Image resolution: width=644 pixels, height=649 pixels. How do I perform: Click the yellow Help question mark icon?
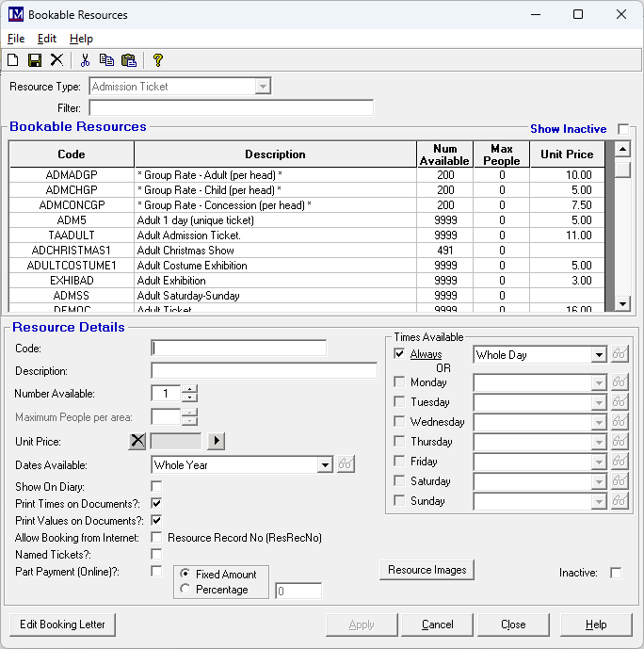pyautogui.click(x=158, y=60)
